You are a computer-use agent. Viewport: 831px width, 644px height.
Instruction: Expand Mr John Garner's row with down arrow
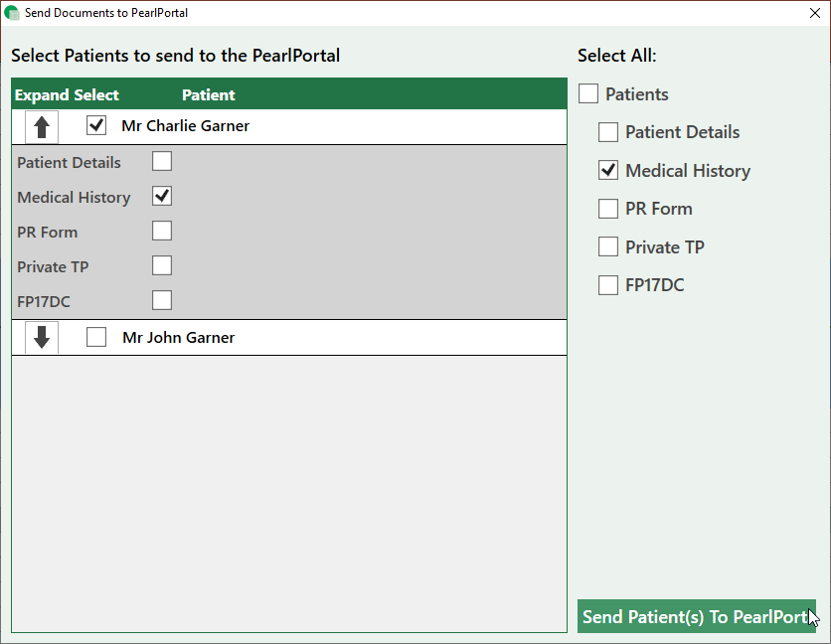42,338
